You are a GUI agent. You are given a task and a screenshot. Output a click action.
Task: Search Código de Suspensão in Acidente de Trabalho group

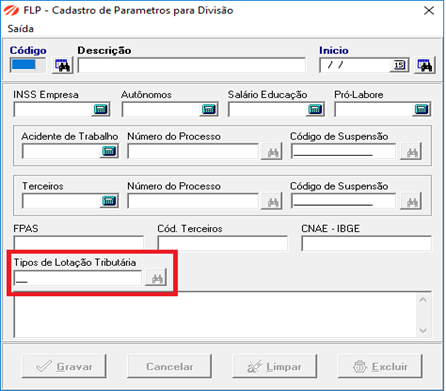click(x=411, y=152)
